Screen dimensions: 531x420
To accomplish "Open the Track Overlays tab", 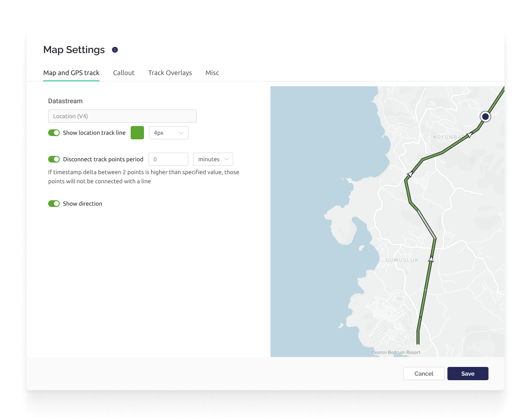I will click(170, 73).
